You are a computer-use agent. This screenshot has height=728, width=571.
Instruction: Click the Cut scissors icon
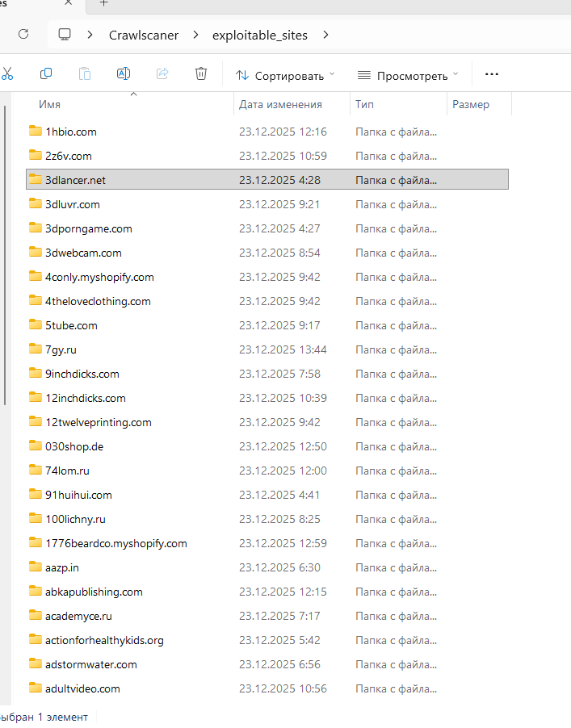pyautogui.click(x=7, y=73)
